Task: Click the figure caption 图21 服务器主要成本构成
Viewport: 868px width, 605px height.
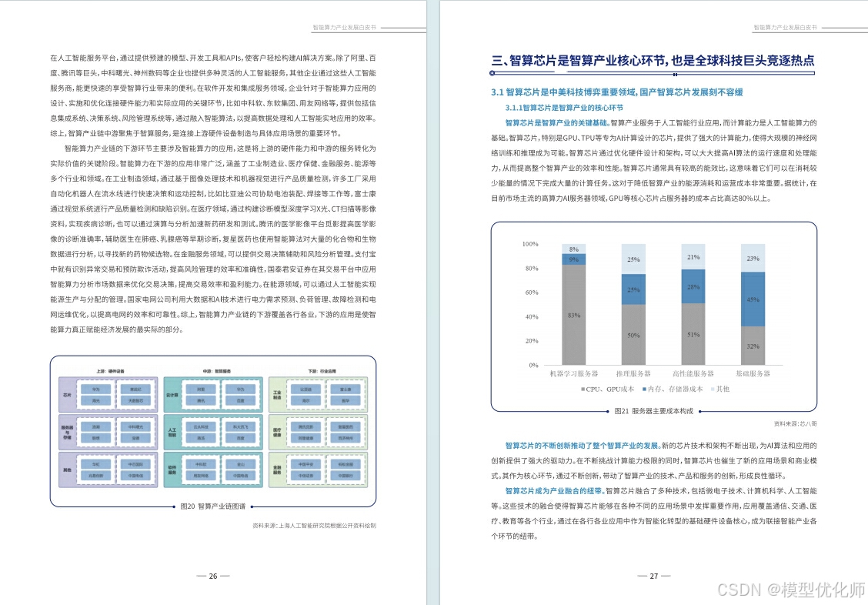Action: [x=654, y=411]
